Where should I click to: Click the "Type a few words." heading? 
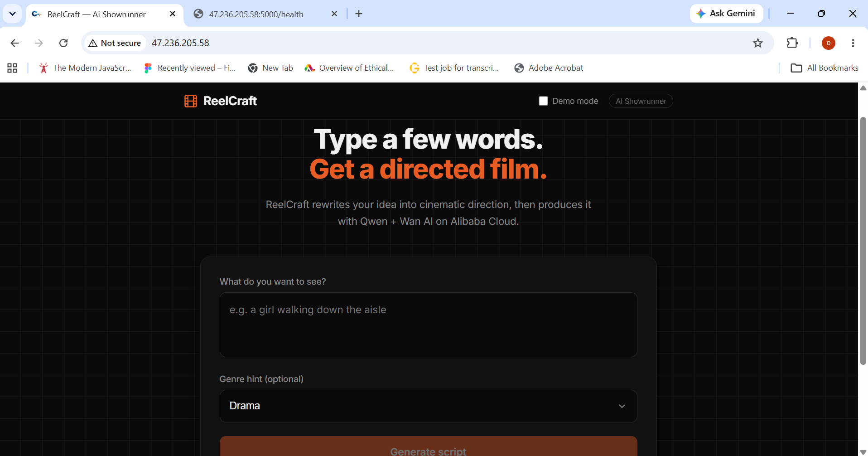pos(428,139)
